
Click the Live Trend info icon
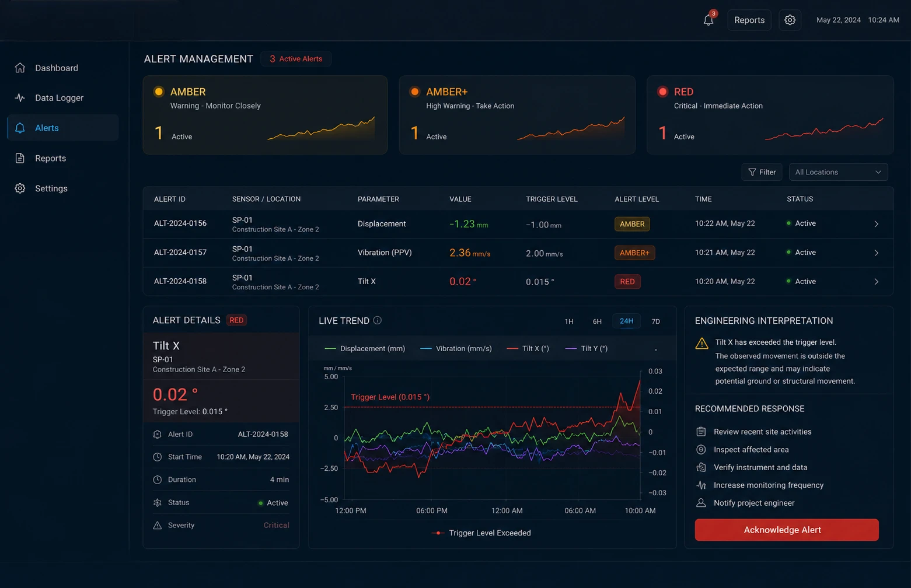pos(377,320)
